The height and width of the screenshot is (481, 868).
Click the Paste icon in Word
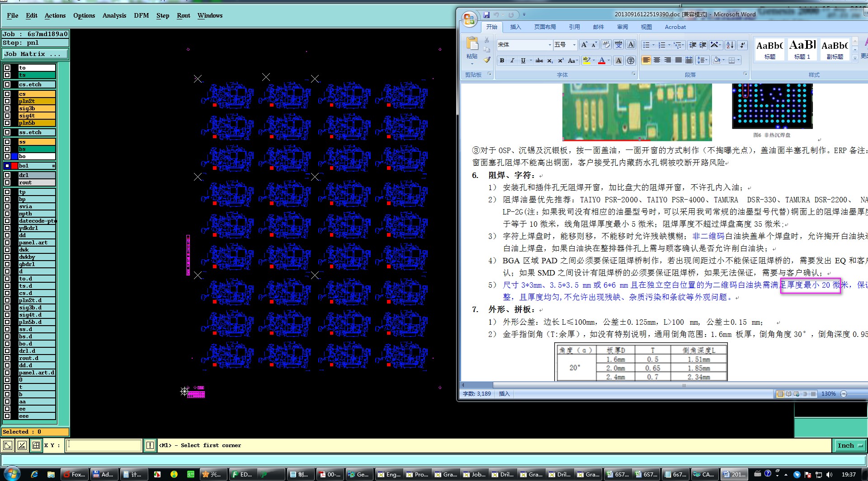point(472,44)
